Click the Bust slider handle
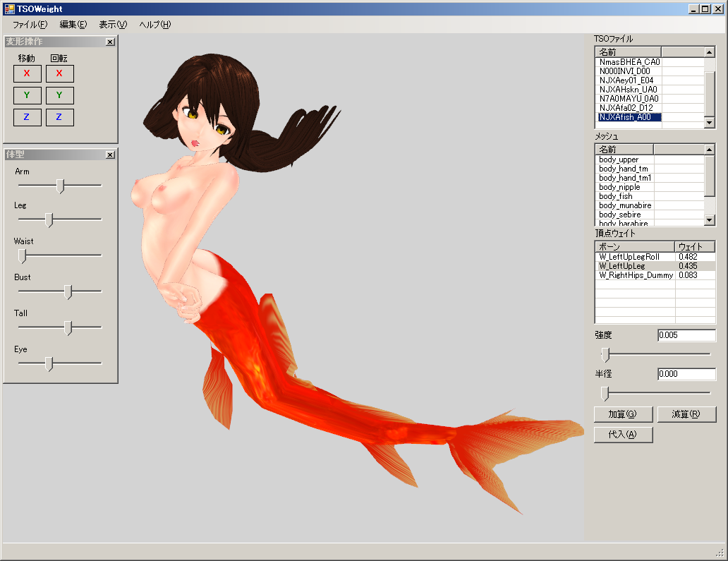Viewport: 728px width, 561px height. click(x=68, y=291)
